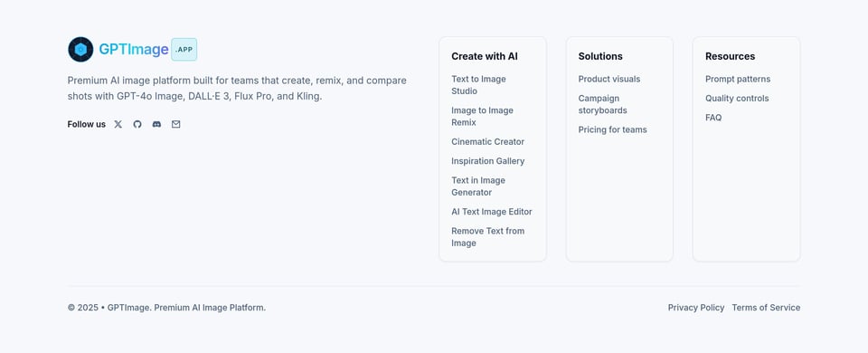Image resolution: width=868 pixels, height=353 pixels.
Task: Open Text in Image Generator link
Action: (478, 186)
